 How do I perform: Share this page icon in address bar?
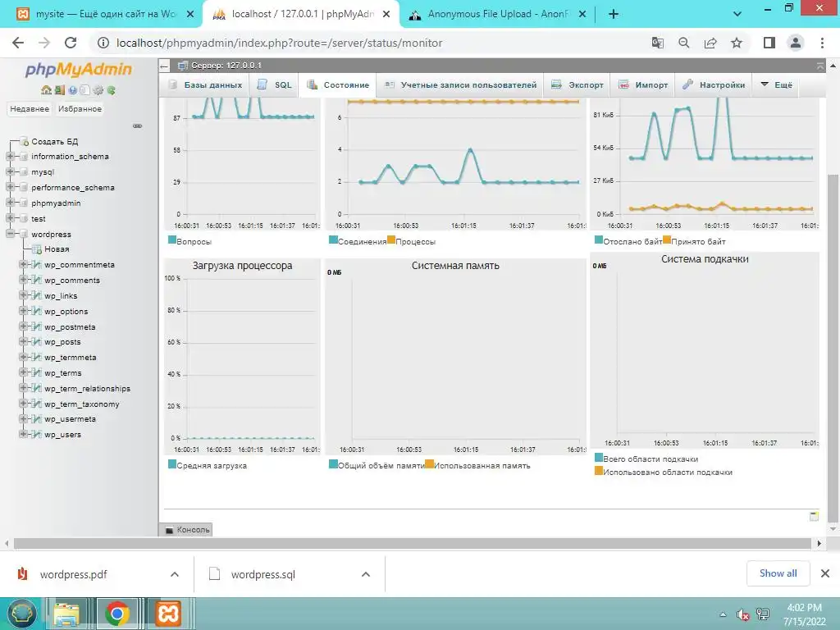click(x=710, y=43)
